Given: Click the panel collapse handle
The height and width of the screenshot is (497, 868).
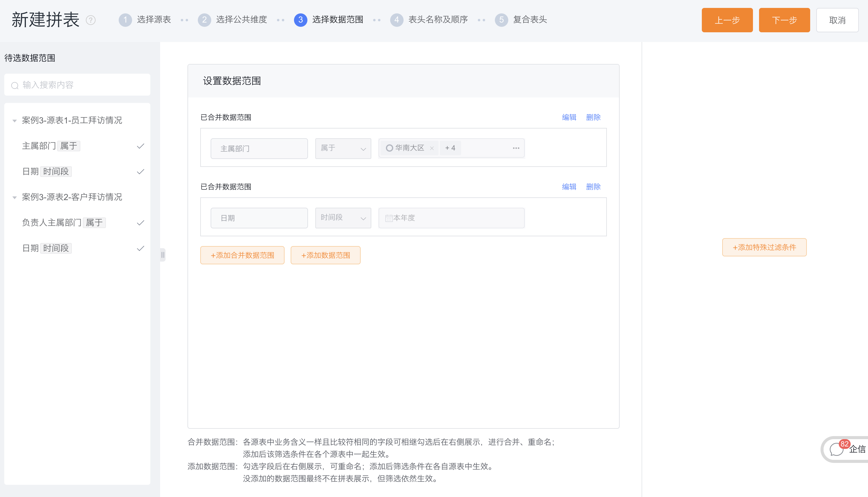Looking at the screenshot, I should [x=163, y=255].
